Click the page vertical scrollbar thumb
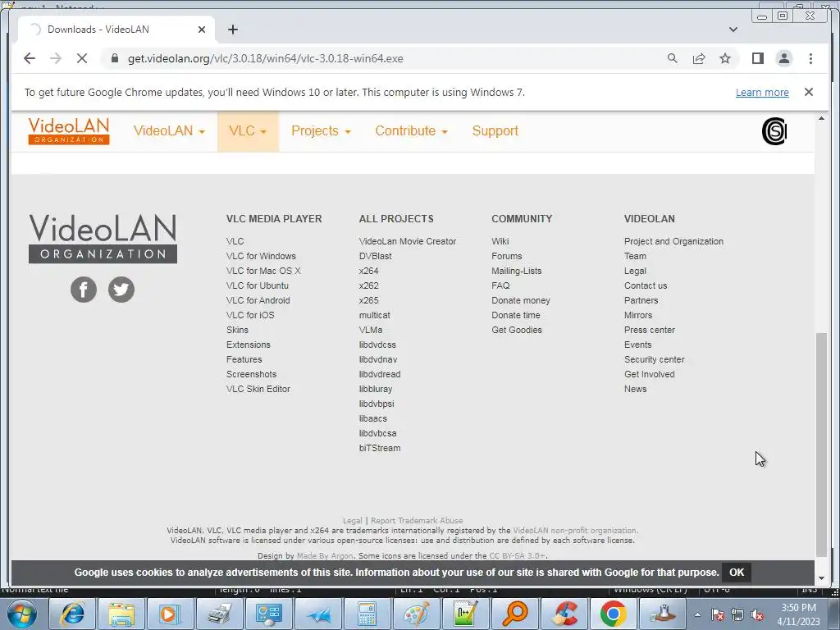 (x=821, y=445)
